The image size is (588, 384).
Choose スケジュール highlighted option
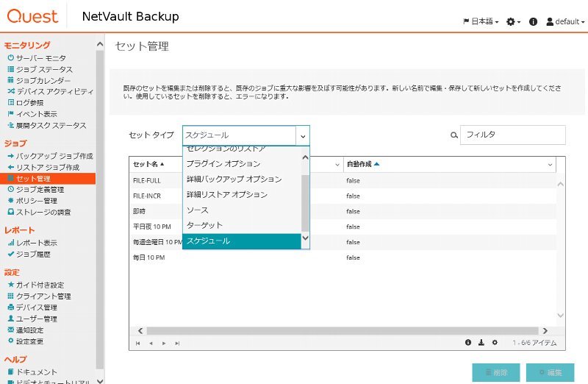click(x=242, y=241)
